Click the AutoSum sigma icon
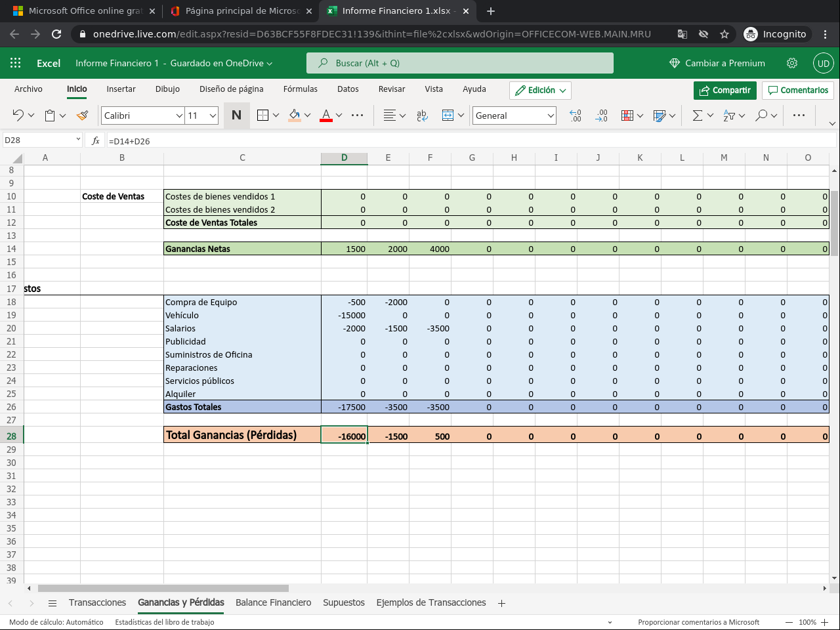 point(698,115)
